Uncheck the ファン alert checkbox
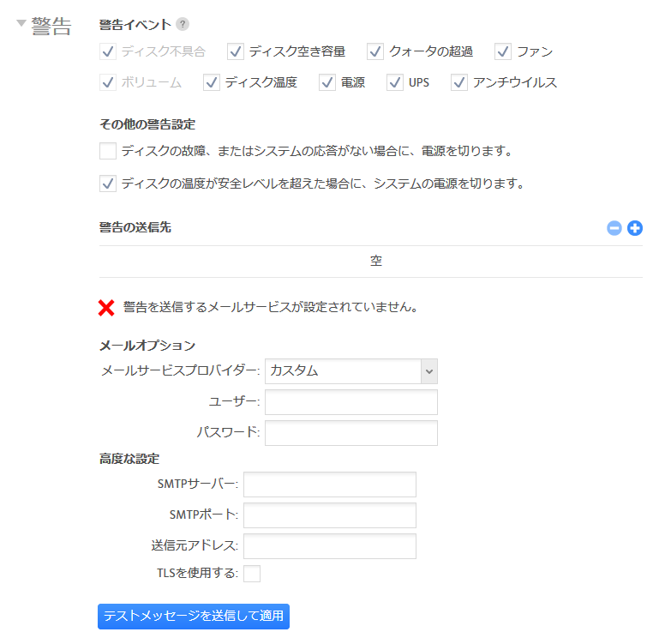Image resolution: width=659 pixels, height=644 pixels. pyautogui.click(x=503, y=51)
